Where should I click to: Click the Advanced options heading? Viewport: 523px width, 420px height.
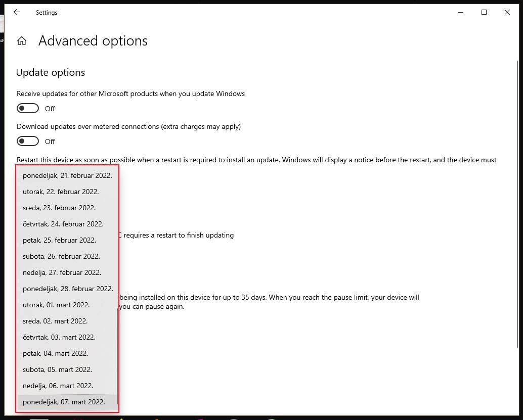coord(93,40)
